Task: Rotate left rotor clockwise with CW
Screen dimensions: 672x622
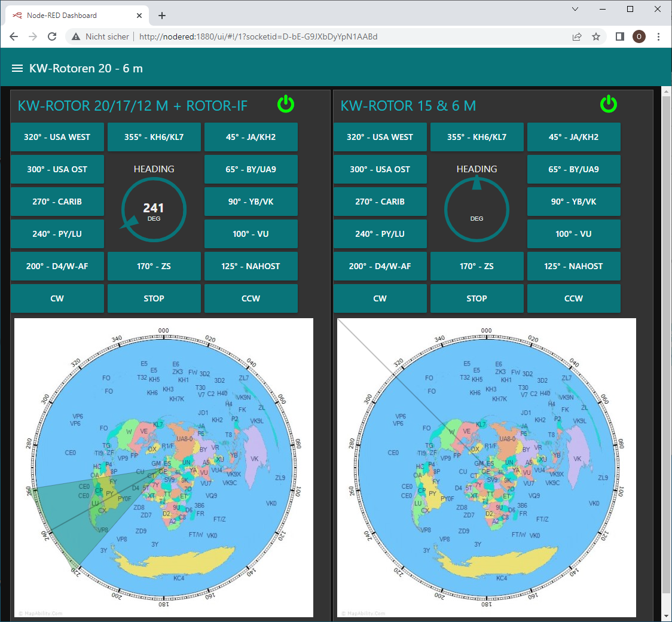Action: click(57, 298)
